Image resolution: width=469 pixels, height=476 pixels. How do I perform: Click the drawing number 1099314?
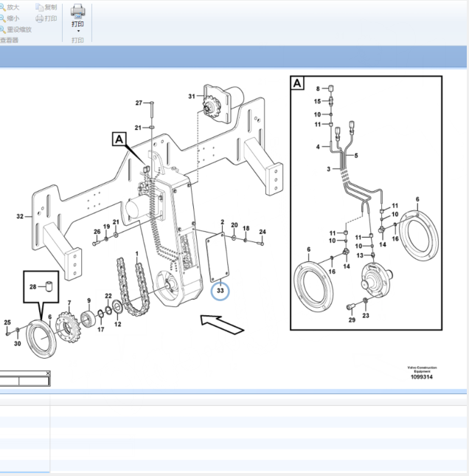click(422, 377)
